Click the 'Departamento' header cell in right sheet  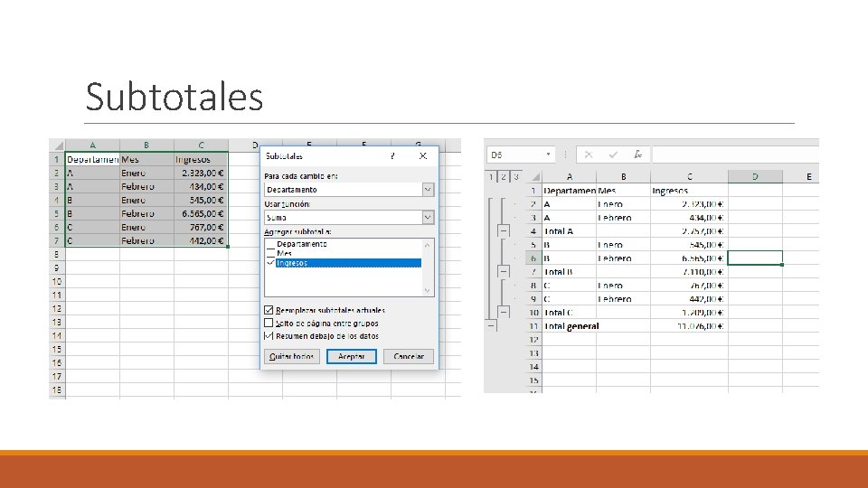pyautogui.click(x=570, y=191)
